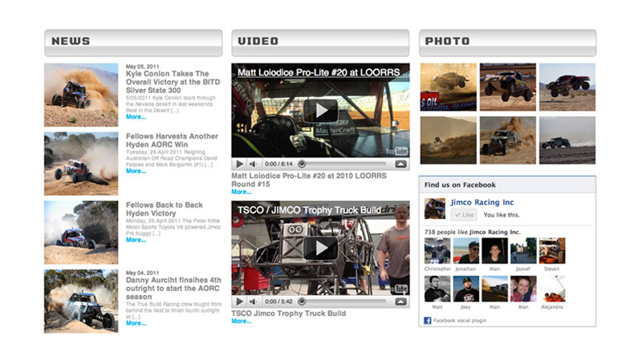This screenshot has width=642, height=364.
Task: Open Kyle Conlon Silver State 300 article
Action: (167, 78)
